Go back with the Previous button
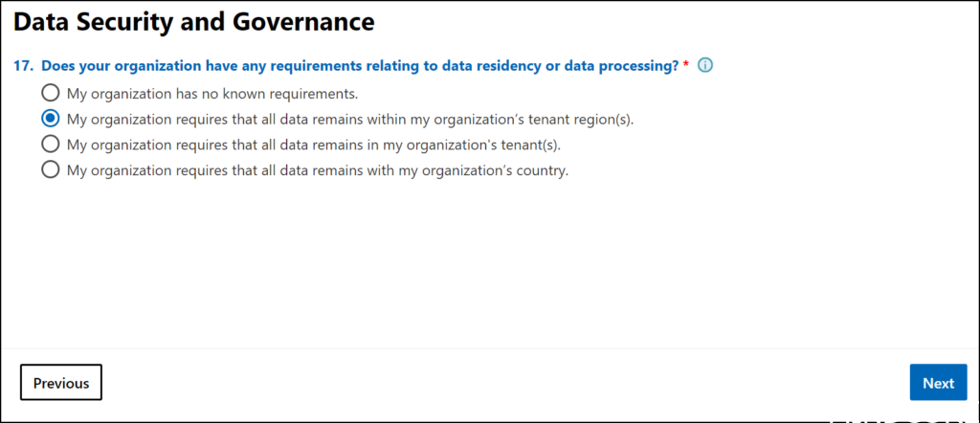 [61, 383]
